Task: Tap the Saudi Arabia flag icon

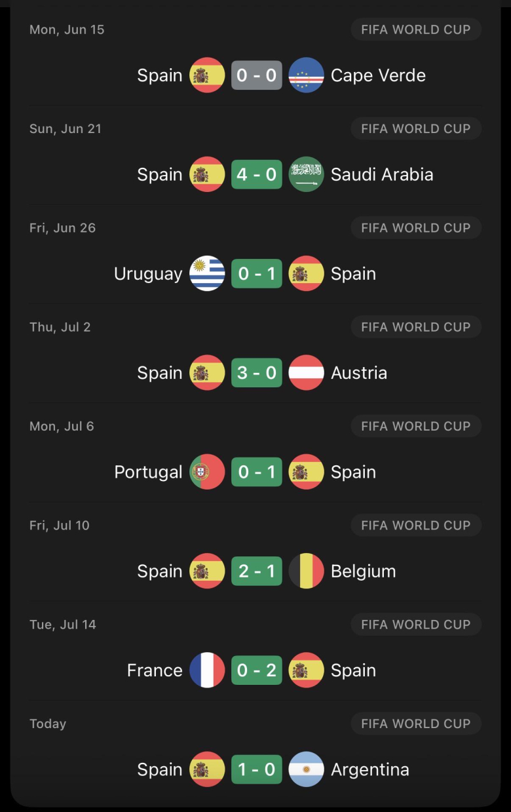Action: pyautogui.click(x=306, y=174)
